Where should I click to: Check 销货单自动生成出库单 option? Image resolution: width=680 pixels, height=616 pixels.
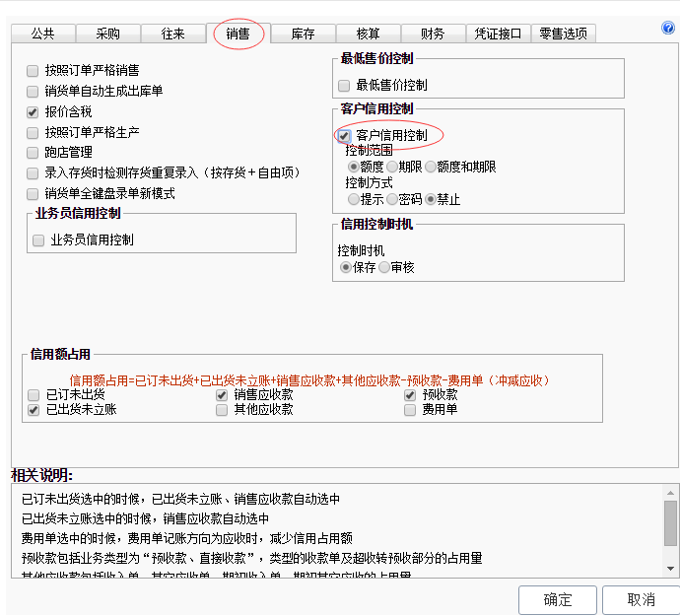tap(34, 92)
